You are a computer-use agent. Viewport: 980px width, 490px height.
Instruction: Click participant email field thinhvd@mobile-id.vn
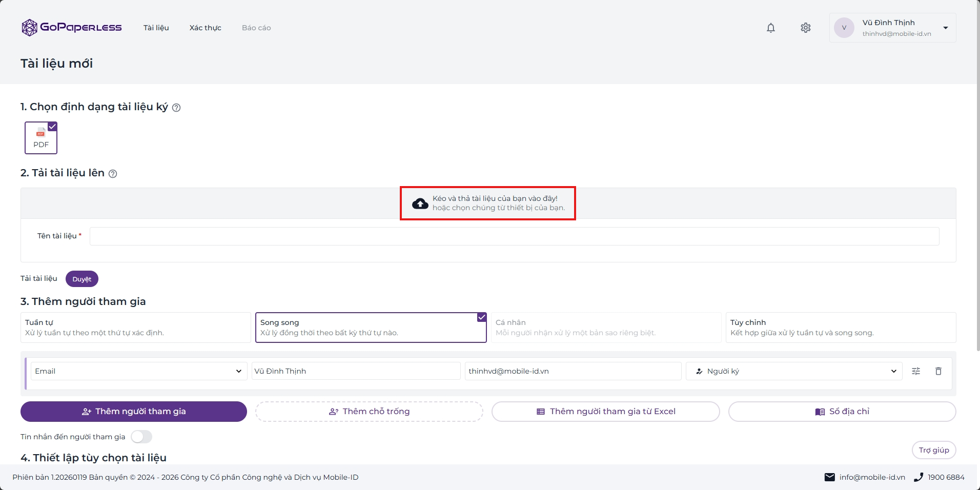click(x=573, y=371)
